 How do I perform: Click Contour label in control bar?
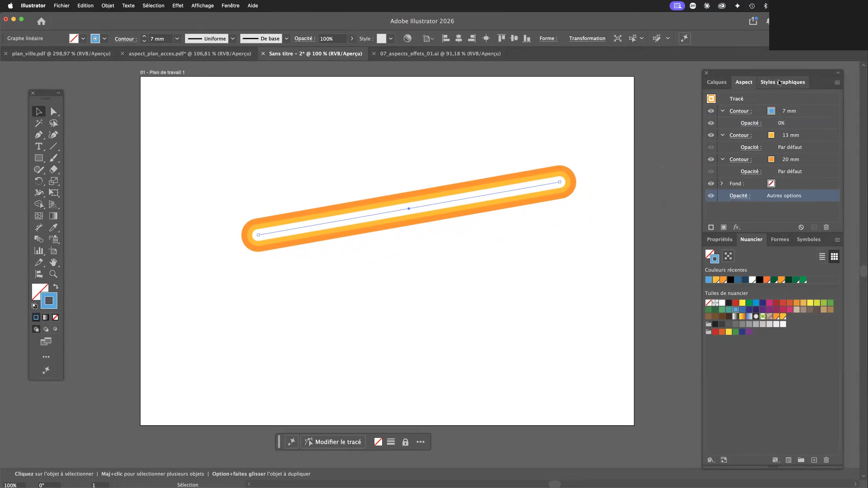pos(125,39)
